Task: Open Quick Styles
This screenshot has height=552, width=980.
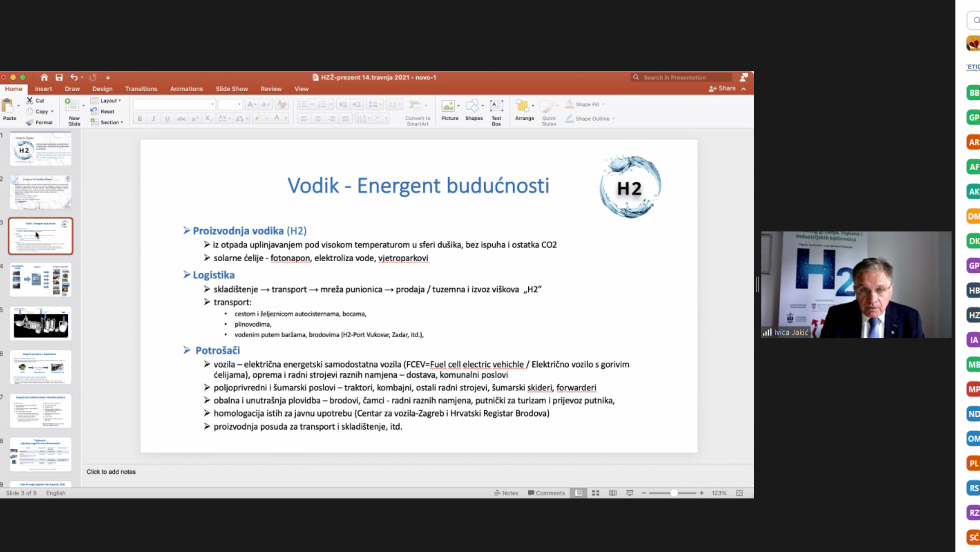Action: click(549, 113)
